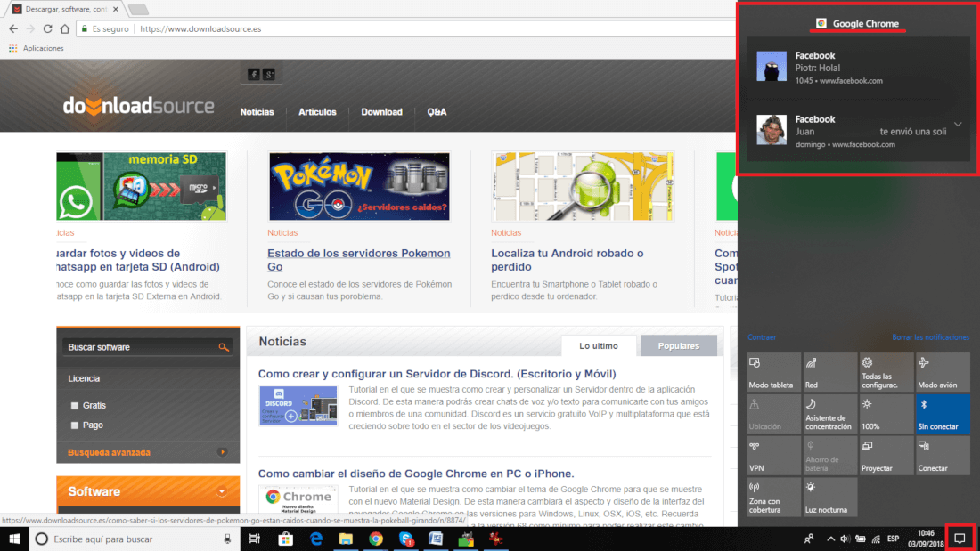Collapse quick actions with Contraer

pos(761,337)
